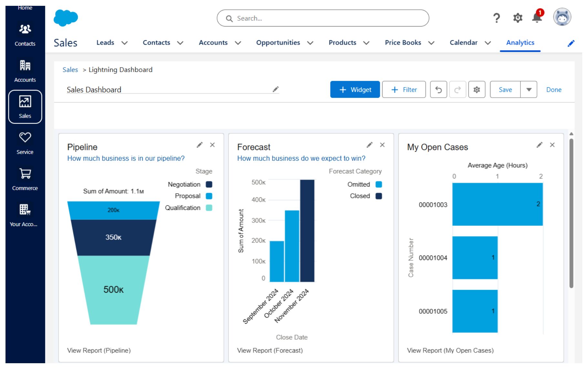Open the help question mark icon
588x370 pixels.
[497, 18]
